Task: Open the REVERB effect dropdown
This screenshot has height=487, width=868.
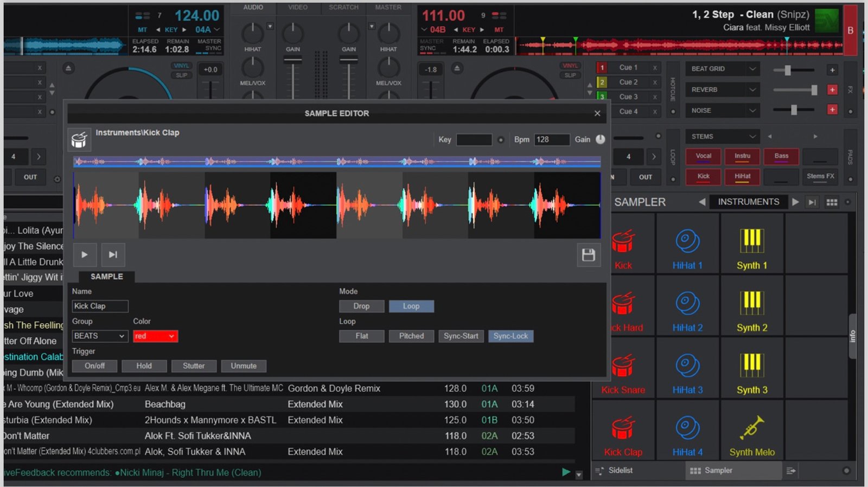Action: 723,89
